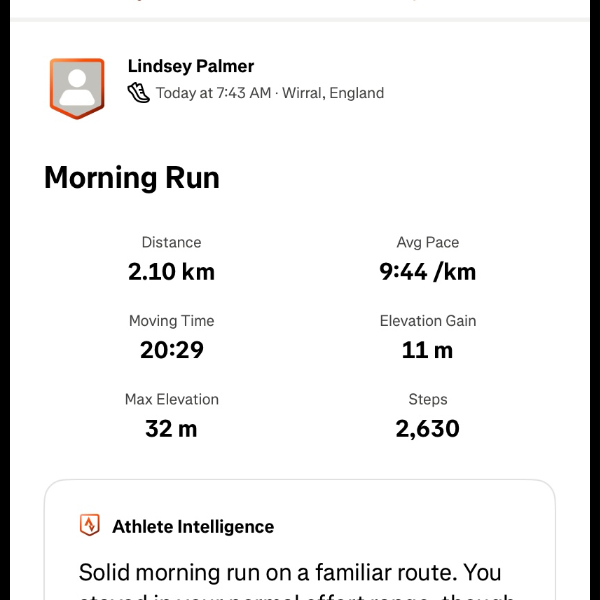600x600 pixels.
Task: Click the running shoe activity-type icon
Action: pyautogui.click(x=139, y=93)
